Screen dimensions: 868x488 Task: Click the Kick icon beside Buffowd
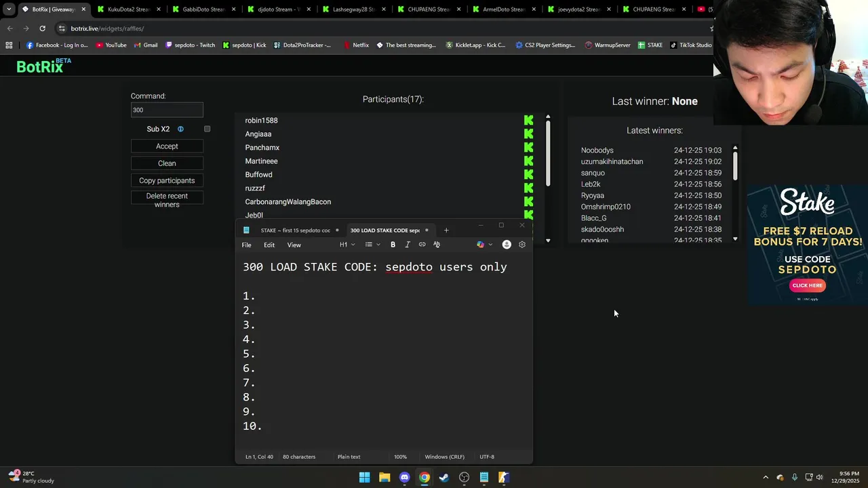529,175
